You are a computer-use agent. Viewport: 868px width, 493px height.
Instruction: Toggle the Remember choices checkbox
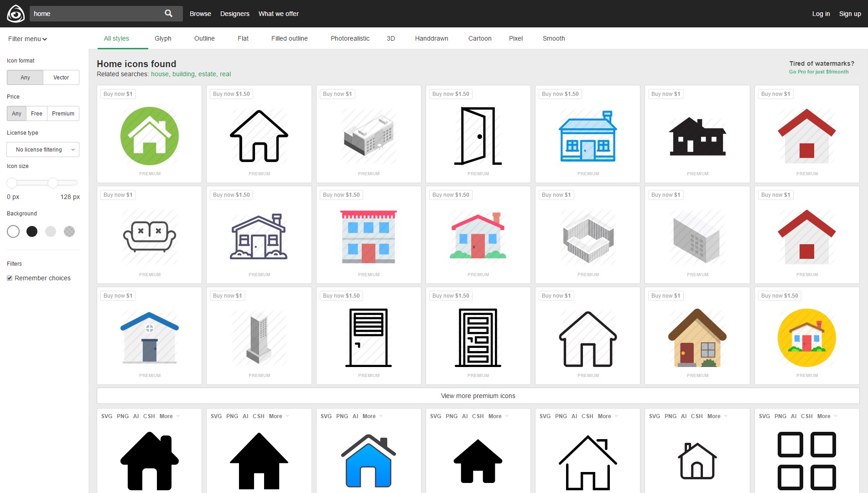click(10, 278)
